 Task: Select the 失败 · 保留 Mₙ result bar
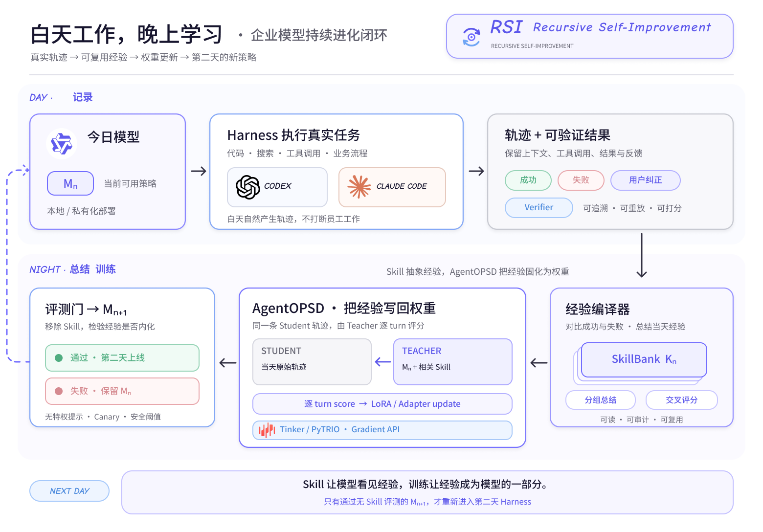tap(122, 391)
